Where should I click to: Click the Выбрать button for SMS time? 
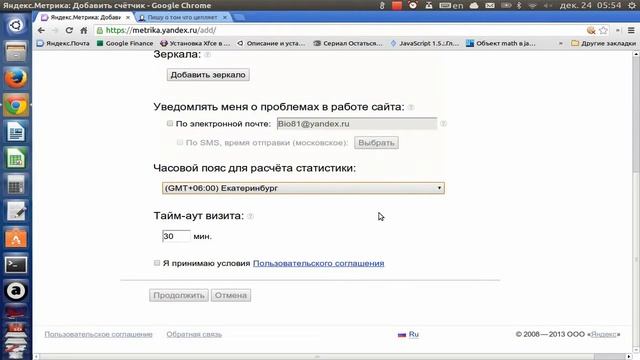pyautogui.click(x=376, y=143)
